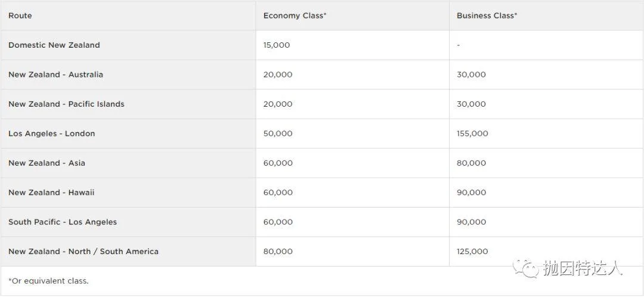Click the Economy Class column header
Viewport: 644px width, 297px height.
click(295, 16)
